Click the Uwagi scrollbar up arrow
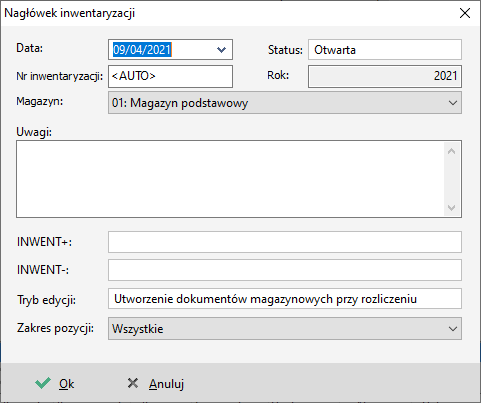Viewport: 481px width, 403px height. (x=452, y=151)
